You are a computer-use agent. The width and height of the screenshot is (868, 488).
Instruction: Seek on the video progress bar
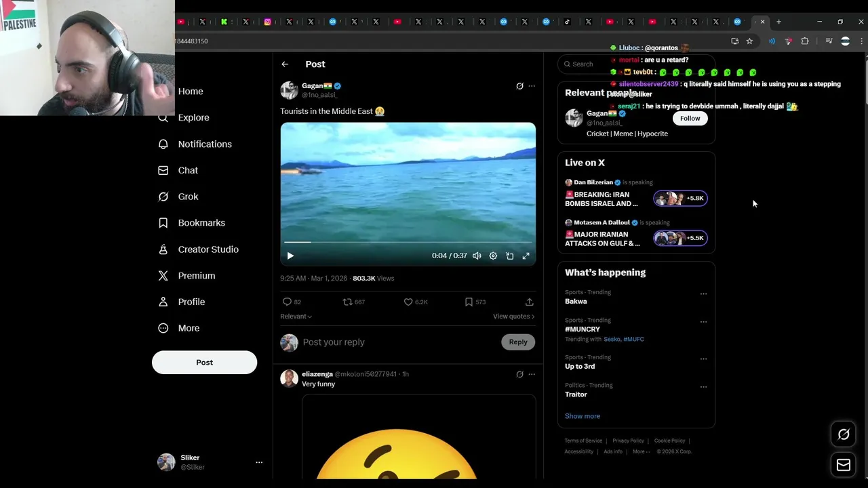tap(408, 242)
